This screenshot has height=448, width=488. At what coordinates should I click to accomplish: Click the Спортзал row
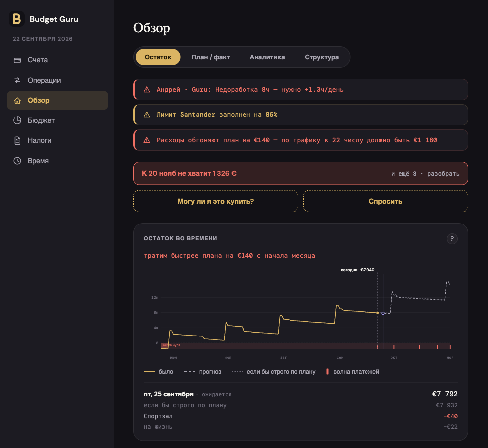point(301,416)
